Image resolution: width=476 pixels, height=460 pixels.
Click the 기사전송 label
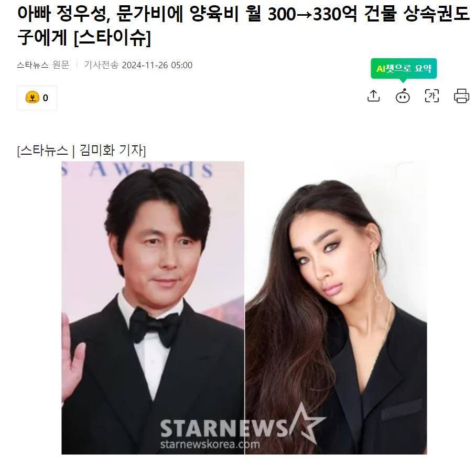[101, 65]
